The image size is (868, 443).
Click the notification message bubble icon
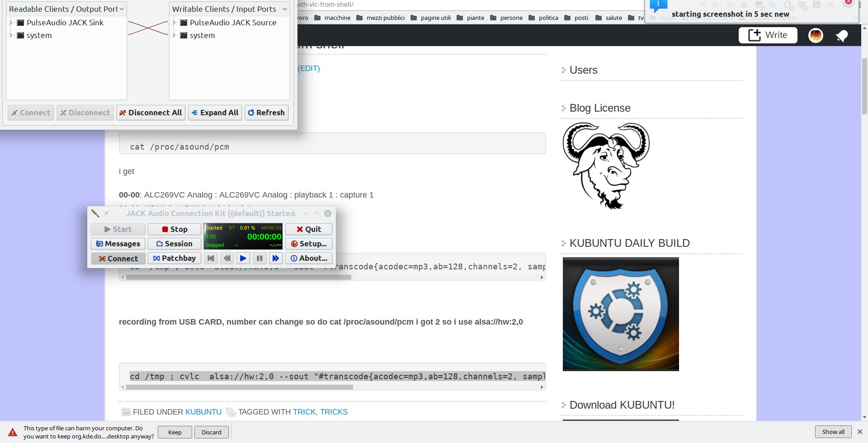tap(658, 5)
